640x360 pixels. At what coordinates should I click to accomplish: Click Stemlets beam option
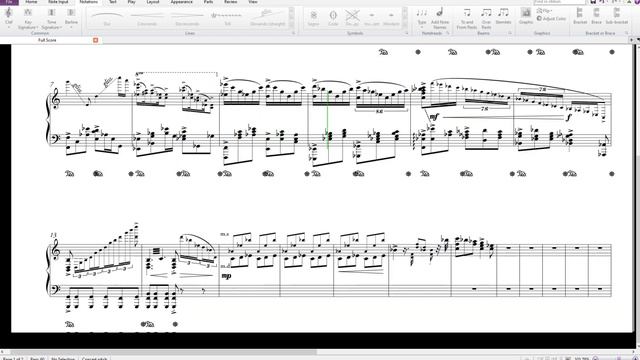click(x=503, y=16)
